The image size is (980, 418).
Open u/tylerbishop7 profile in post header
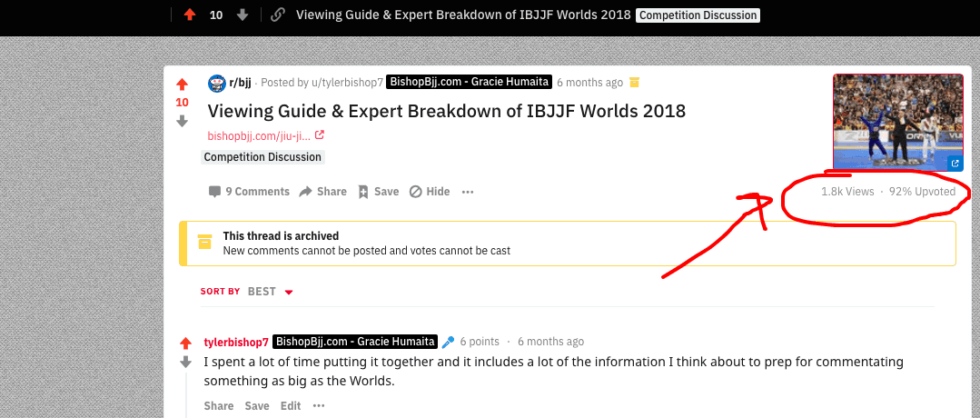click(348, 82)
